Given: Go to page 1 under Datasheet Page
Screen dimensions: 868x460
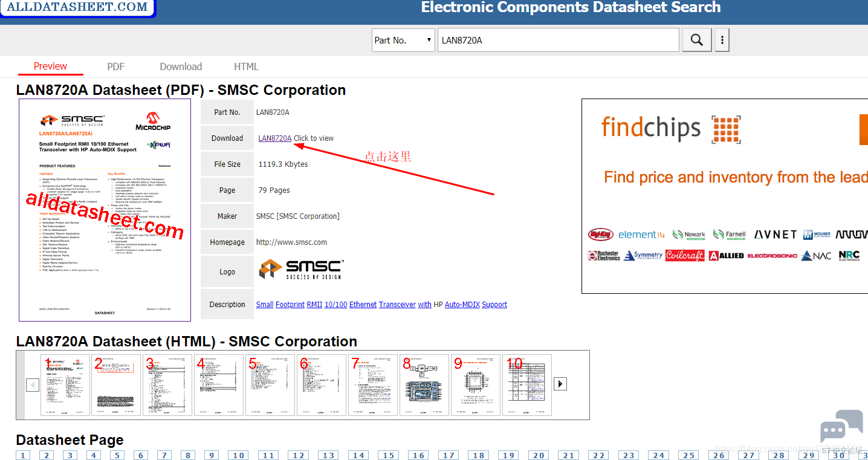Looking at the screenshot, I should coord(23,455).
